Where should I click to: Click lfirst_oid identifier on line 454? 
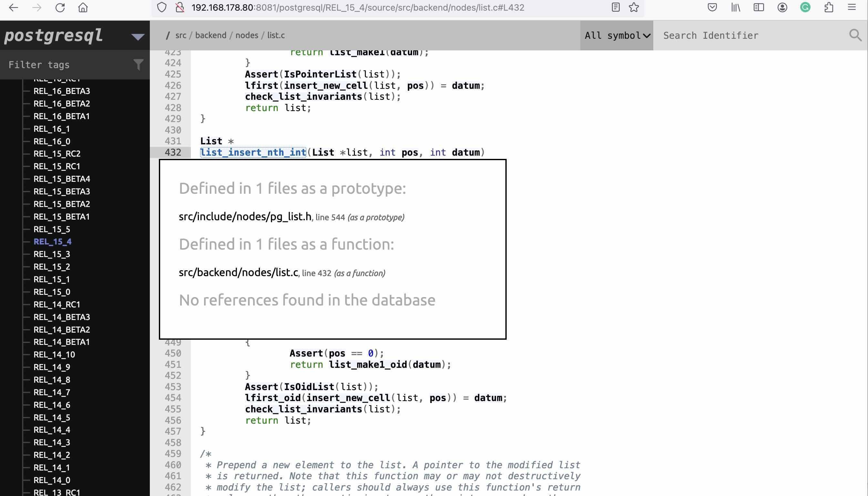(273, 398)
